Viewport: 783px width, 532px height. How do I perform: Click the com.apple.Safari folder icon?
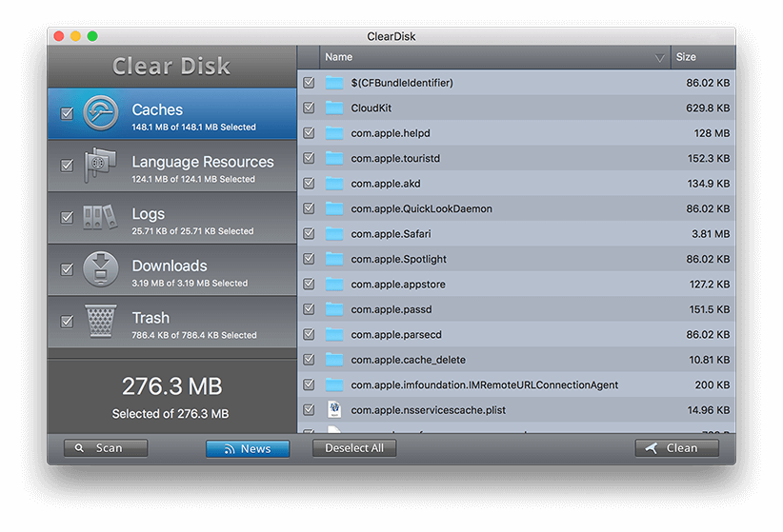(x=334, y=234)
